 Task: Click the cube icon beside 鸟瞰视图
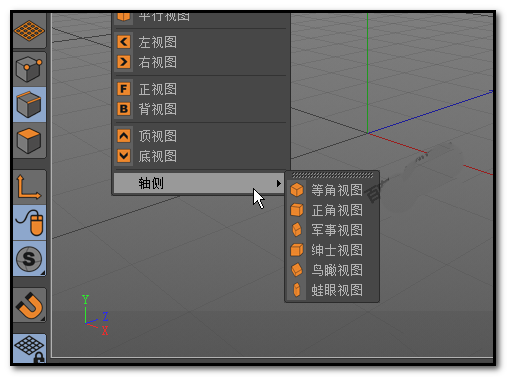tap(297, 270)
